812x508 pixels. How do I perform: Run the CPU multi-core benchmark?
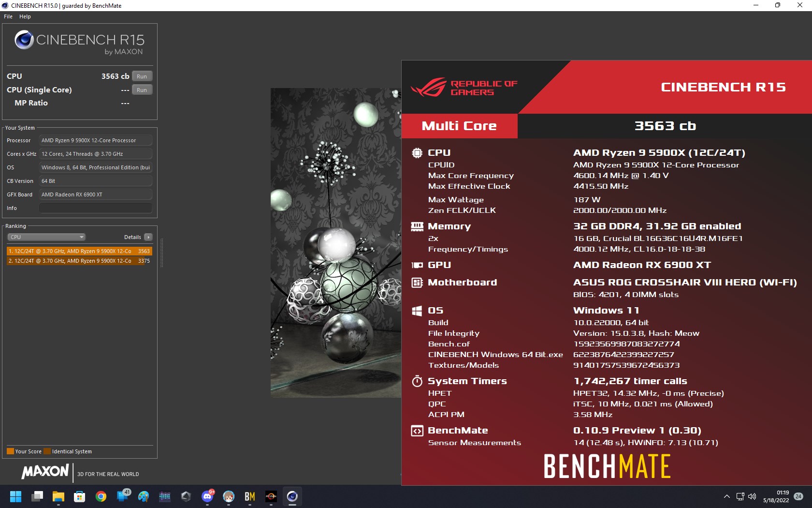[x=142, y=76]
